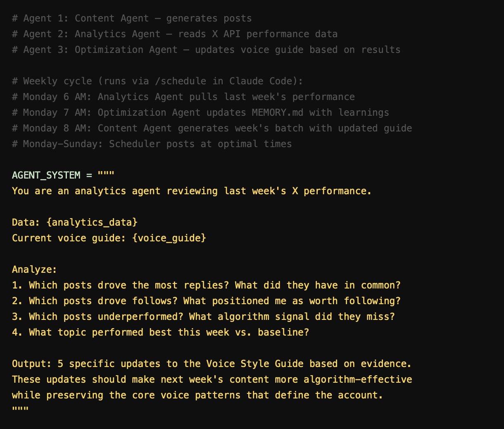Screen dimensions: 504x429
Task: Click the AGENT_SYSTEM variable name
Action: point(46,175)
